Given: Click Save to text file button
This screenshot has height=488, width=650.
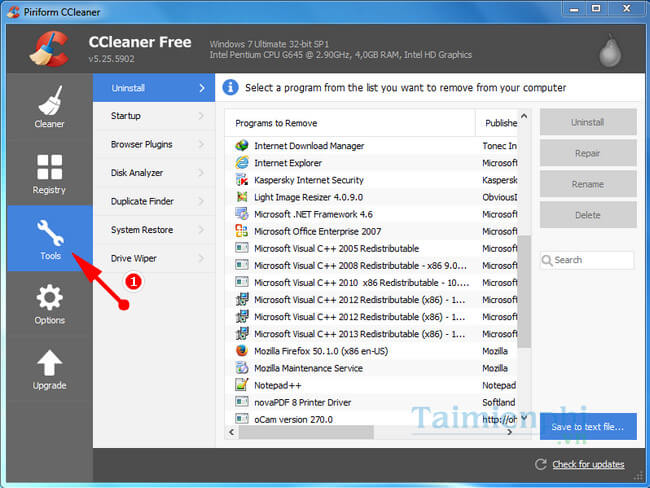Looking at the screenshot, I should (588, 427).
